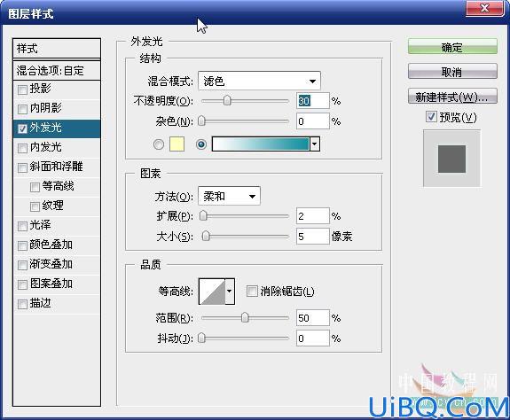Screen dimensions: 510x420
Task: Click the 取消 cancel button
Action: point(452,72)
